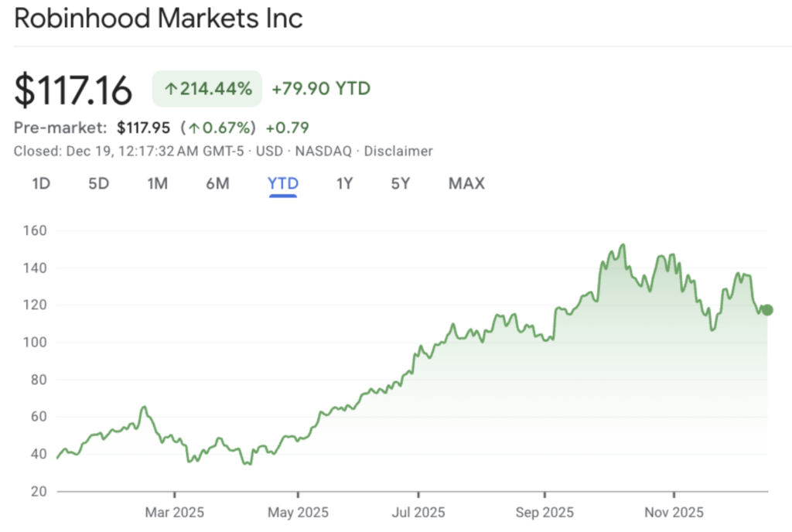Click the Jul 2025 axis label
Image resolution: width=792 pixels, height=532 pixels.
[x=418, y=512]
